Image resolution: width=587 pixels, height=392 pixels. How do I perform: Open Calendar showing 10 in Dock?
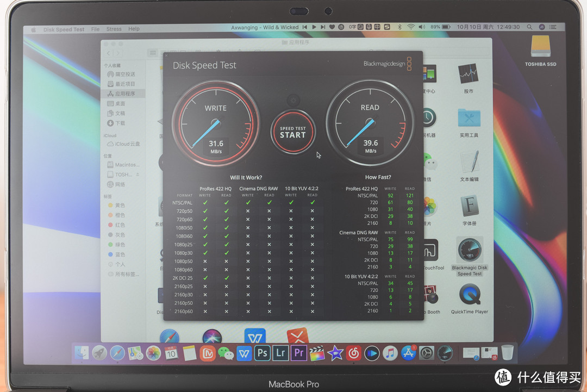click(171, 353)
